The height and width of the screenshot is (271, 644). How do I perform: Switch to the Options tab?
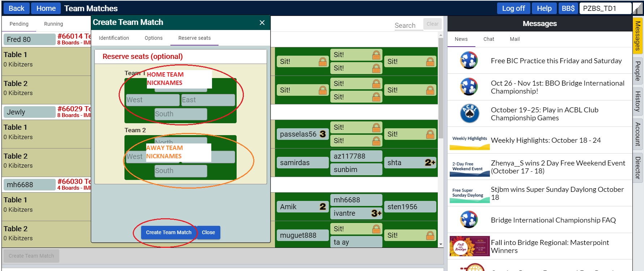[153, 38]
